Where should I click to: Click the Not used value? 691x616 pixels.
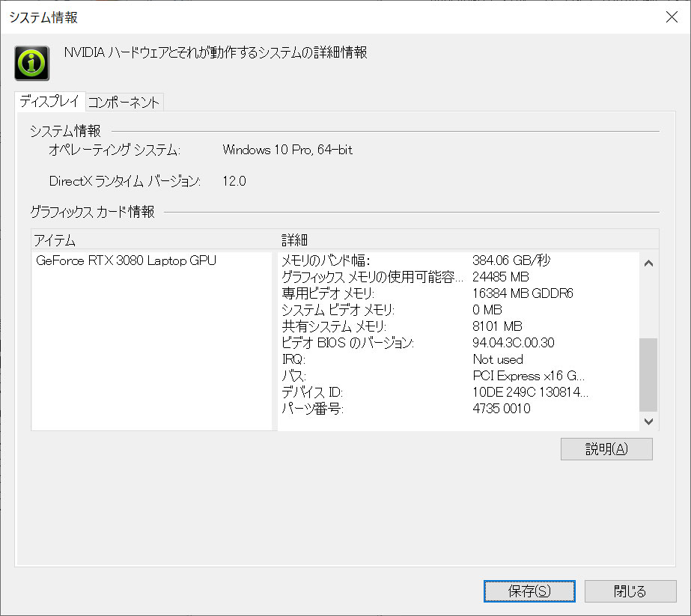point(498,359)
